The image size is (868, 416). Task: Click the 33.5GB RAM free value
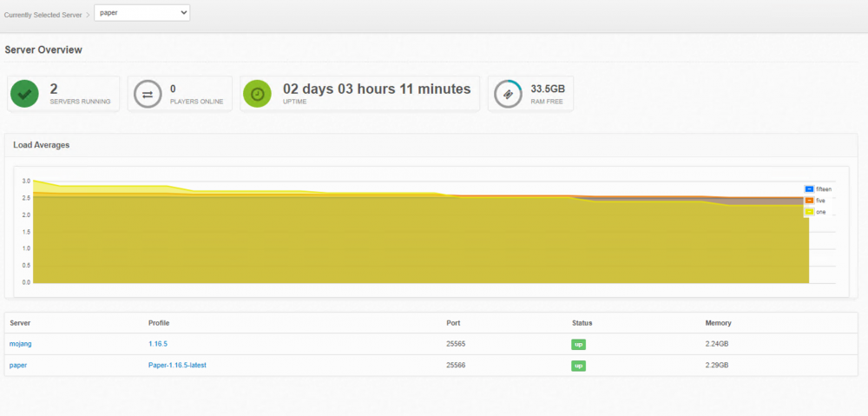point(548,89)
